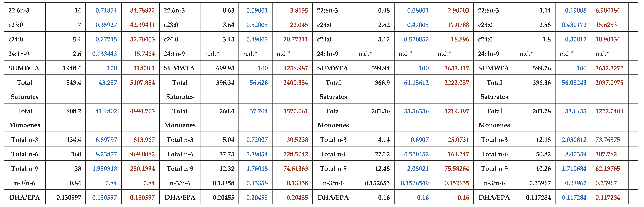Click the blue value 0.133443
This screenshot has width=644, height=207.
pyautogui.click(x=105, y=54)
